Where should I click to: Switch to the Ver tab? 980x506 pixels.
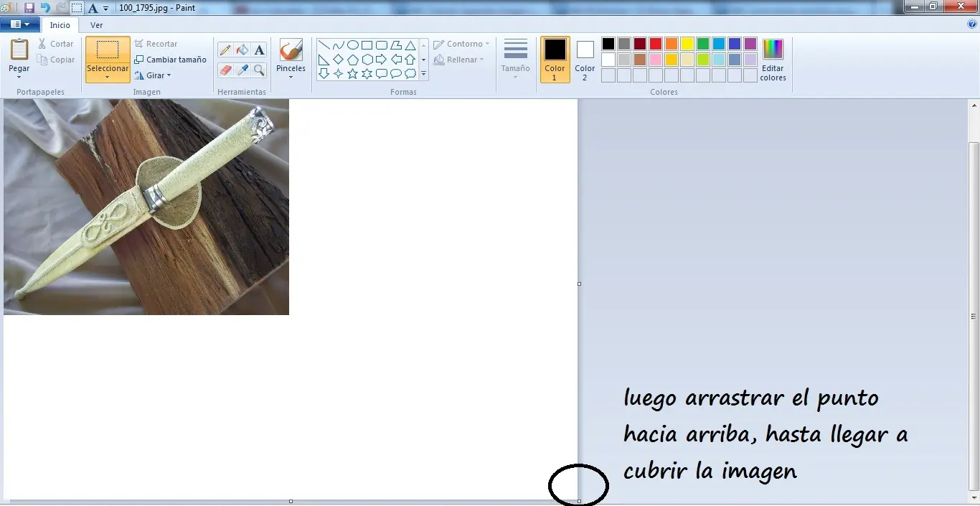click(x=96, y=25)
